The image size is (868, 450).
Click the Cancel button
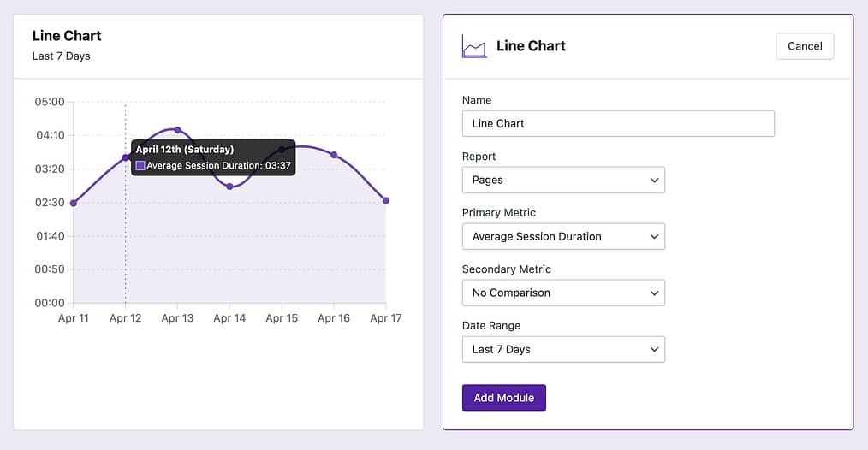(805, 46)
